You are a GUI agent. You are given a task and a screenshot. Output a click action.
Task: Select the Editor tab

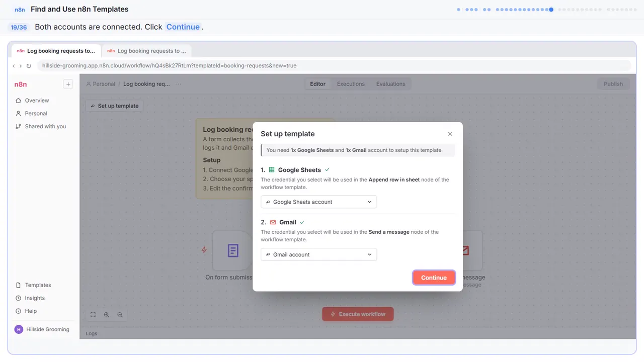(317, 84)
